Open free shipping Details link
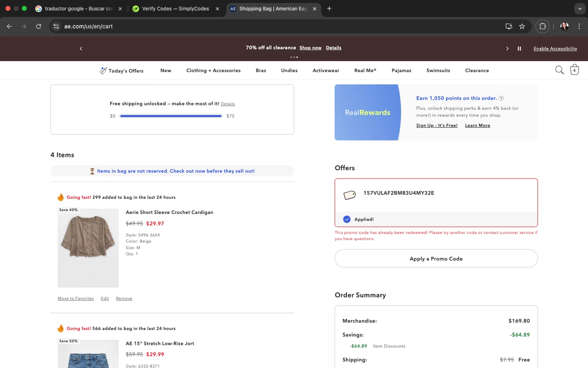The height and width of the screenshot is (368, 588). pos(228,104)
